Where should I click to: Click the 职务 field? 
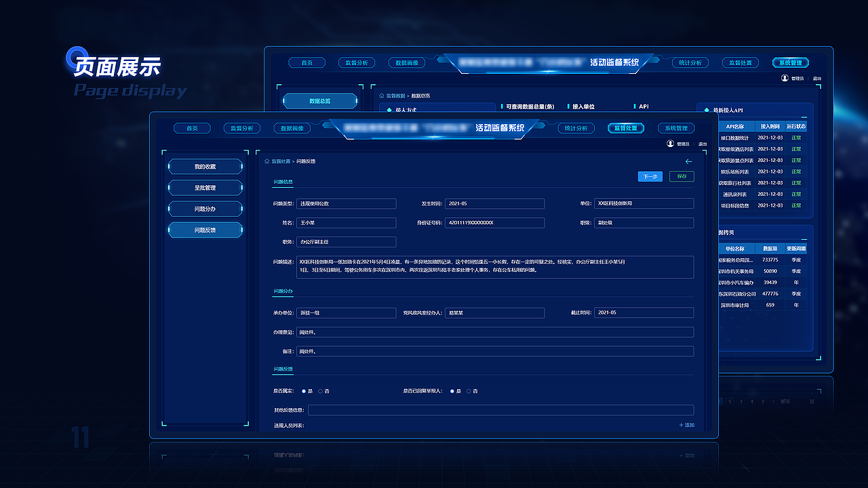(346, 241)
